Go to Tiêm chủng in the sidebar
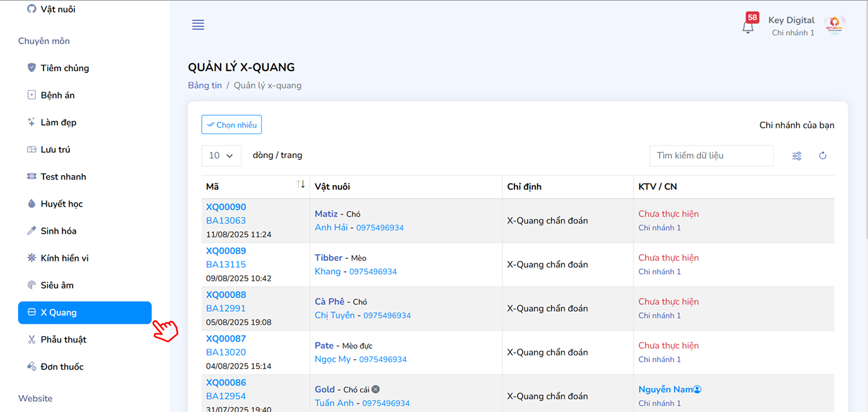The height and width of the screenshot is (412, 868). pyautogui.click(x=65, y=68)
